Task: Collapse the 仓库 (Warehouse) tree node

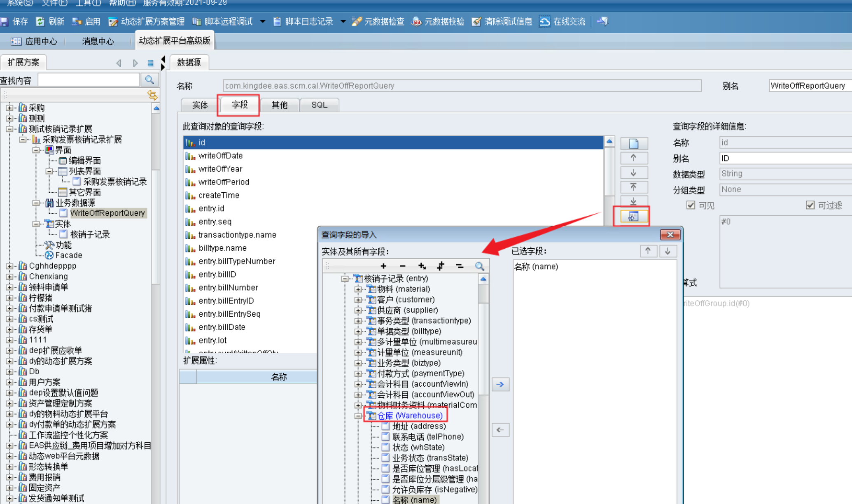Action: (x=358, y=415)
